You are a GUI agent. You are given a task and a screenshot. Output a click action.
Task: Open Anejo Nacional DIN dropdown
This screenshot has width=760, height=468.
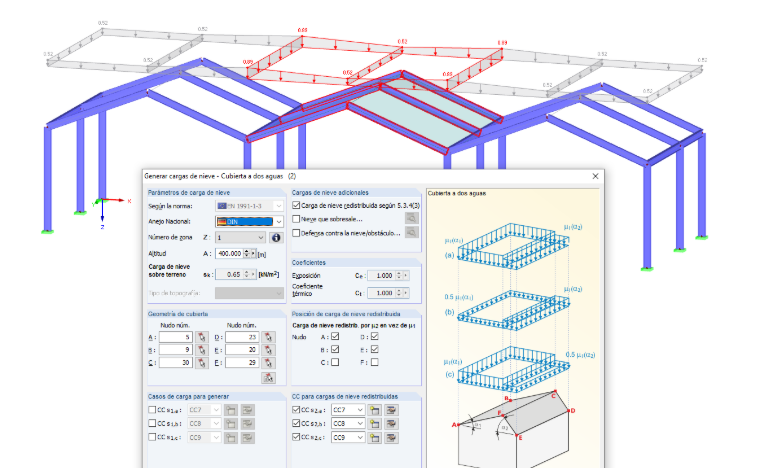[x=249, y=221]
